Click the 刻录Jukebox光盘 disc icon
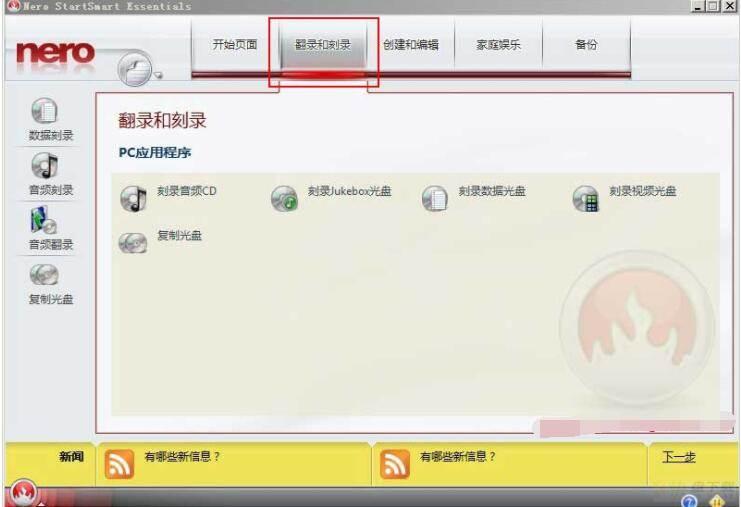 tap(284, 198)
